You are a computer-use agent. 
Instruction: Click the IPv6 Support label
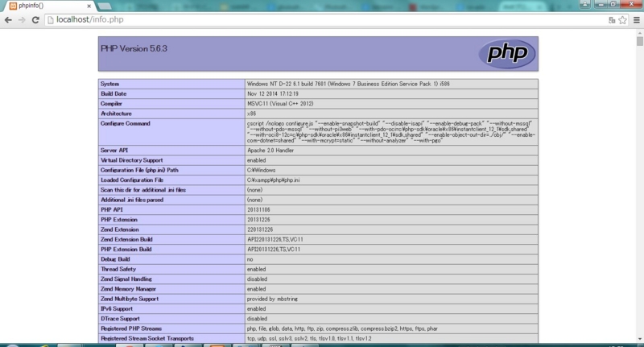[117, 309]
